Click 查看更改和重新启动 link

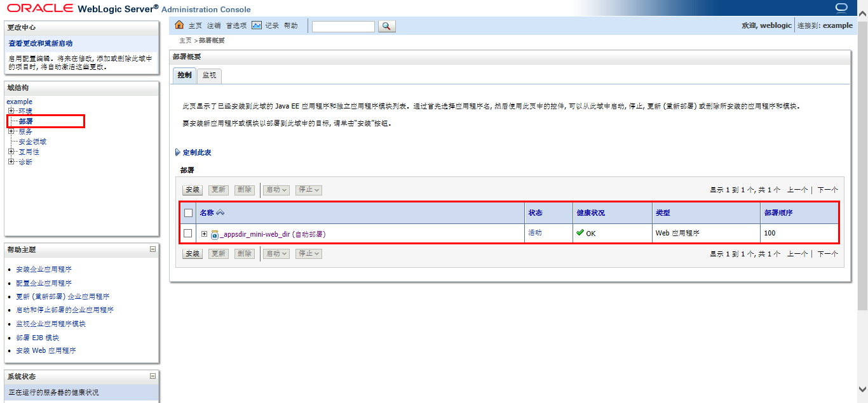(41, 44)
